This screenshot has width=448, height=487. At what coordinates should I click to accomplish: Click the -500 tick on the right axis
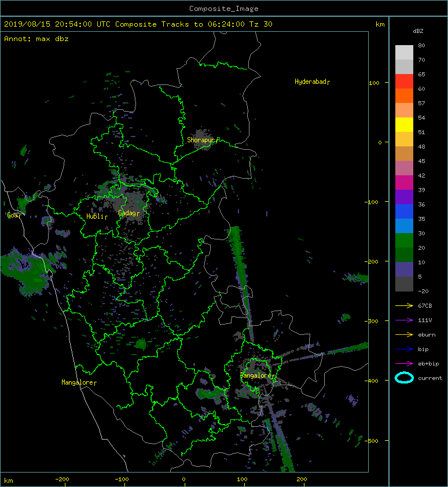tap(372, 441)
